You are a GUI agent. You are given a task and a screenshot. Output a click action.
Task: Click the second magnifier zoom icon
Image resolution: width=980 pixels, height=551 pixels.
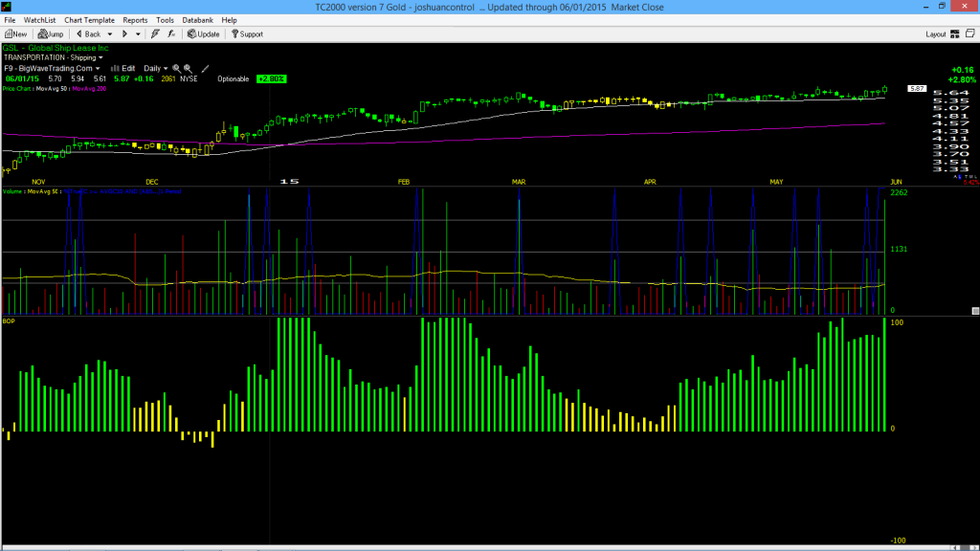(188, 69)
